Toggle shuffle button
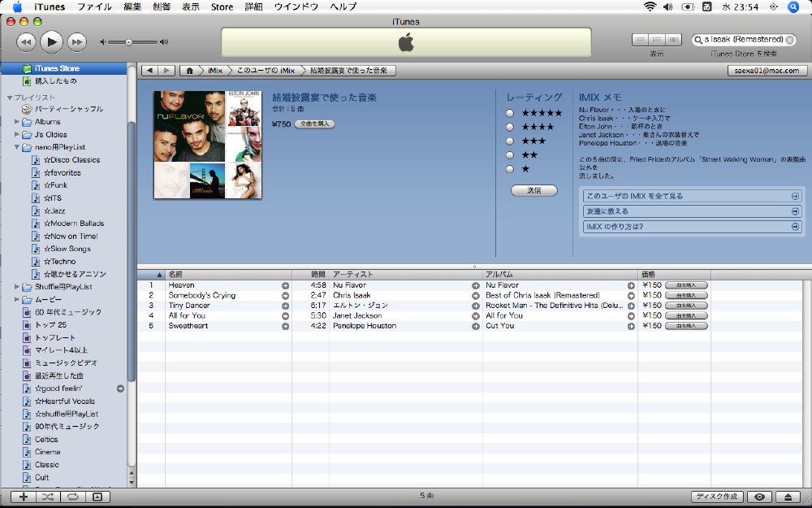 coord(48,497)
